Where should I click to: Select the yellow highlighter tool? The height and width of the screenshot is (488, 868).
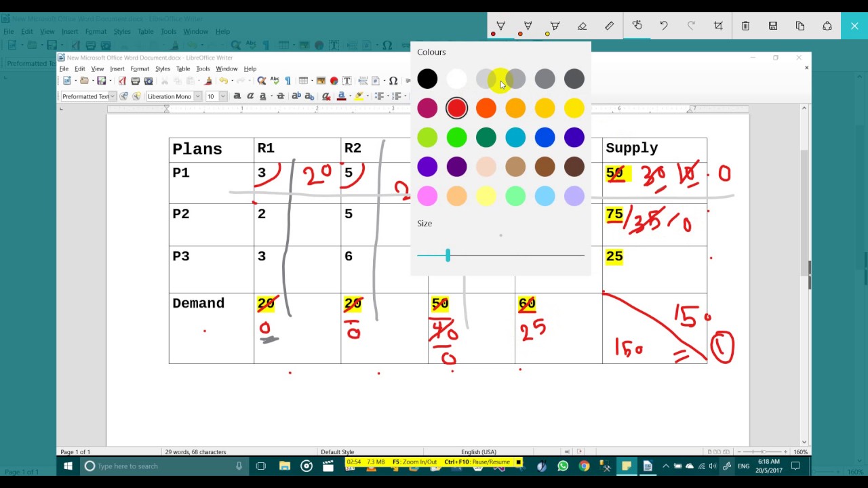(555, 26)
